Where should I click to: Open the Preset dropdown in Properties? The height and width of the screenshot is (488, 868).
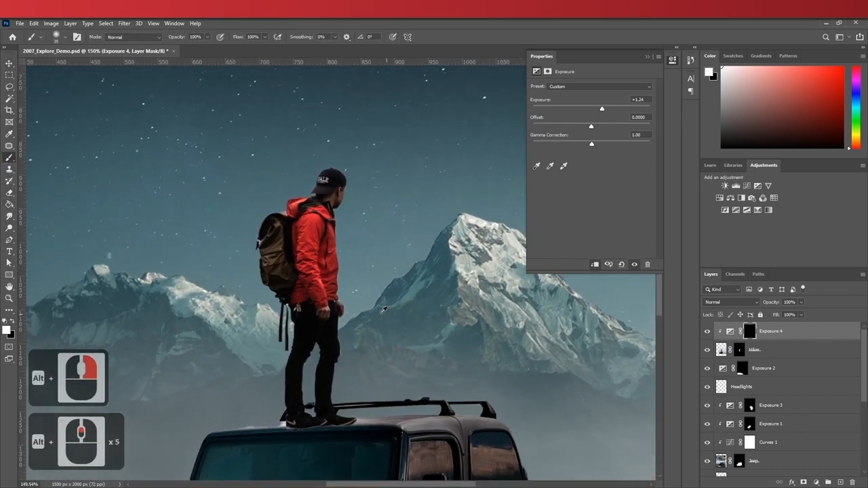[x=600, y=87]
